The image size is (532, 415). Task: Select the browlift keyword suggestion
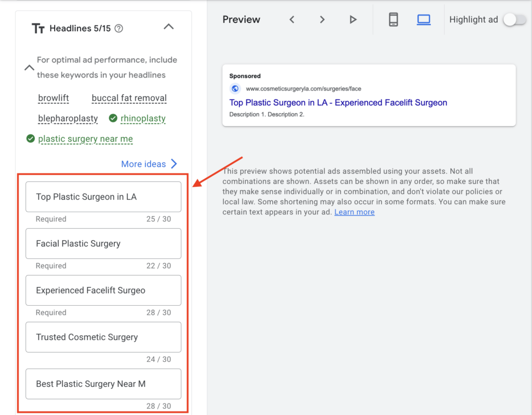(54, 98)
